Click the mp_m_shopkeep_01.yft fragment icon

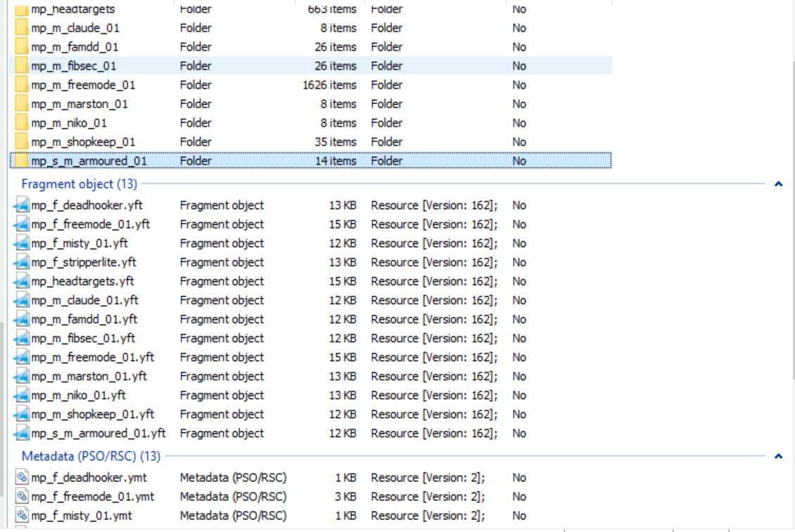(x=21, y=414)
